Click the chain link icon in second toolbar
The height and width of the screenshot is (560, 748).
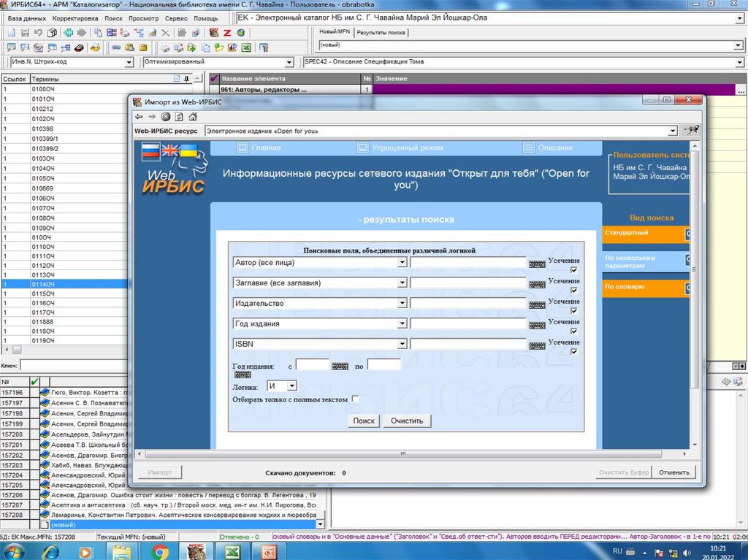(x=116, y=47)
